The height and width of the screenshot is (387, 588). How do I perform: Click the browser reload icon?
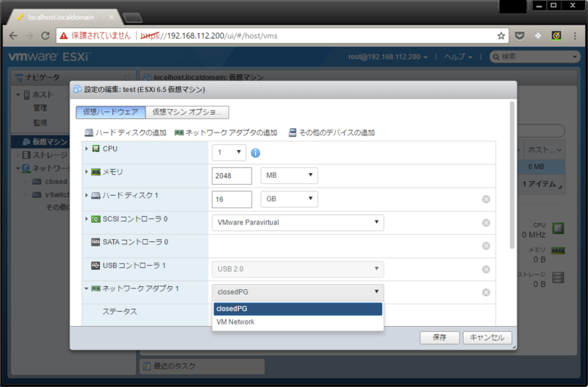coord(46,35)
